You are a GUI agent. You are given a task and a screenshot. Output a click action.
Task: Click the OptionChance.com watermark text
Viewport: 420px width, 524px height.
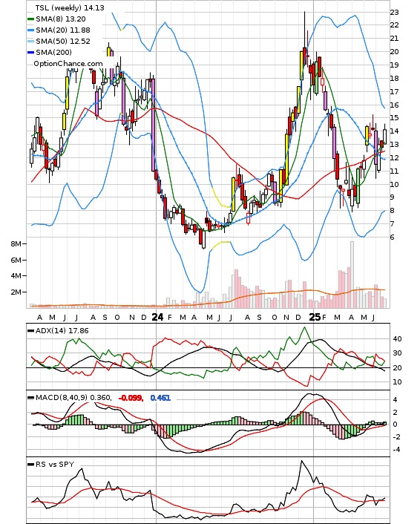pyautogui.click(x=68, y=64)
